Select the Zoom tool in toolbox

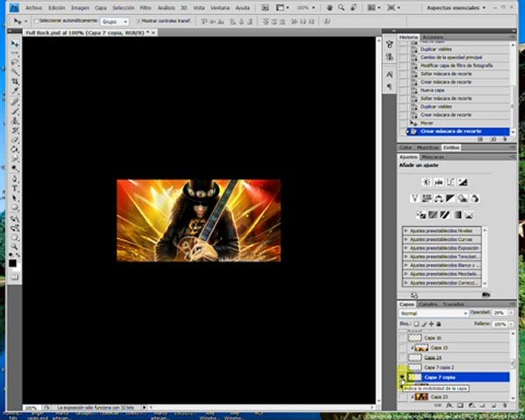(x=15, y=247)
